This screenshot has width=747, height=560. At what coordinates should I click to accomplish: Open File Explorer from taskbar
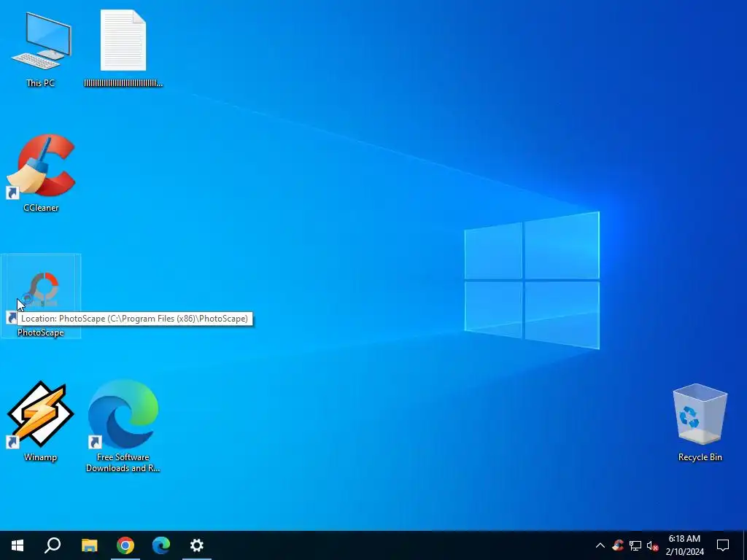(89, 545)
